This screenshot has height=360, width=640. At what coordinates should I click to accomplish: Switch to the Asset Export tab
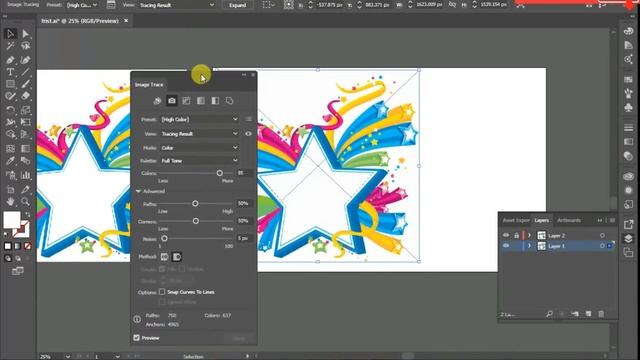(516, 220)
